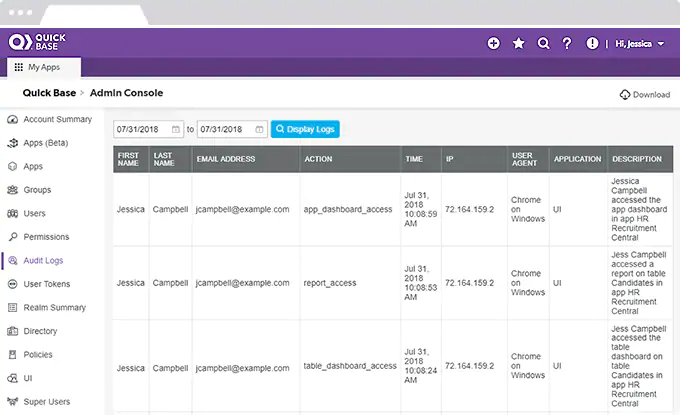Click the end date input field
The image size is (680, 415).
coord(232,129)
